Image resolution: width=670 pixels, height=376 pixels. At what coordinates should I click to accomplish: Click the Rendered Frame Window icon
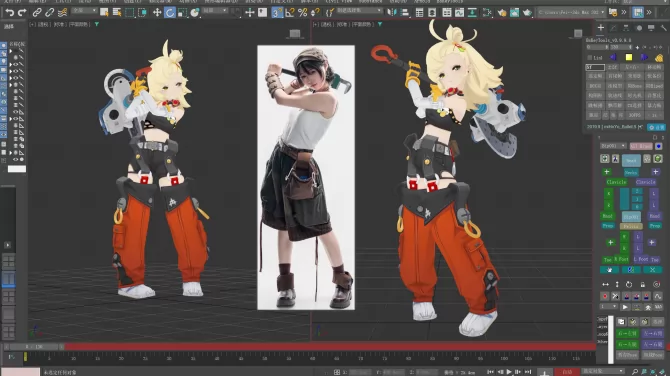click(x=514, y=13)
